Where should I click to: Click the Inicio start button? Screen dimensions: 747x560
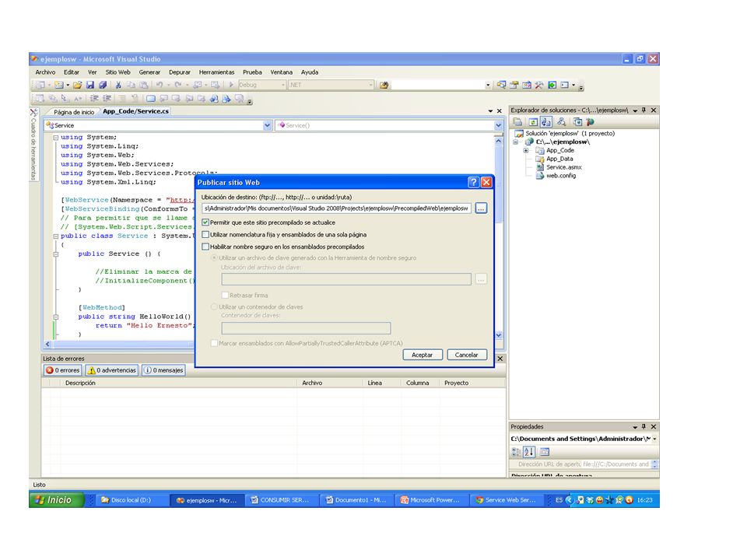[57, 500]
